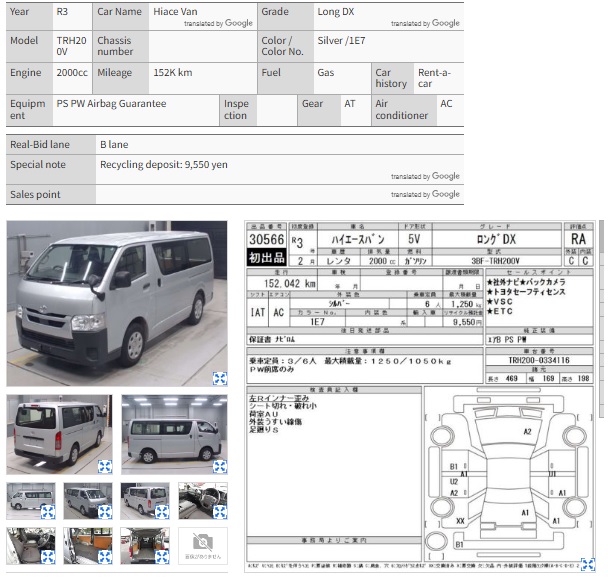Select the 'Silver /1E7' color value
The height and width of the screenshot is (580, 608).
[x=341, y=40]
